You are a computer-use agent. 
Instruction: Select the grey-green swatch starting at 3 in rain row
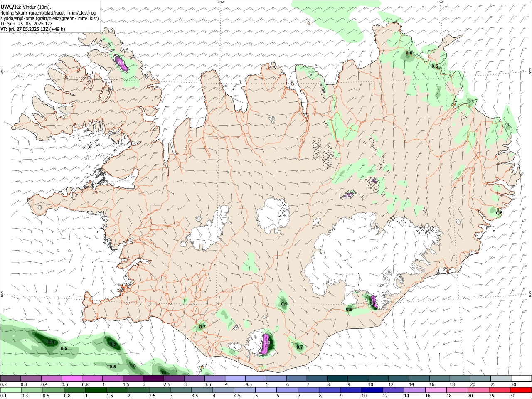tap(181, 390)
